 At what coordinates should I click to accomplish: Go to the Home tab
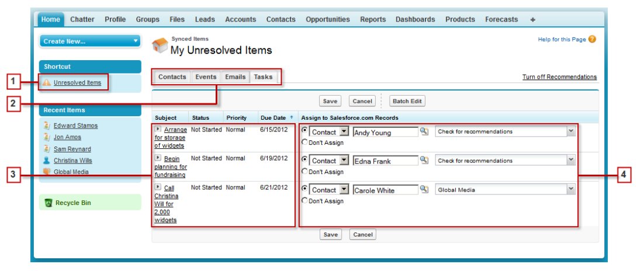tap(50, 19)
